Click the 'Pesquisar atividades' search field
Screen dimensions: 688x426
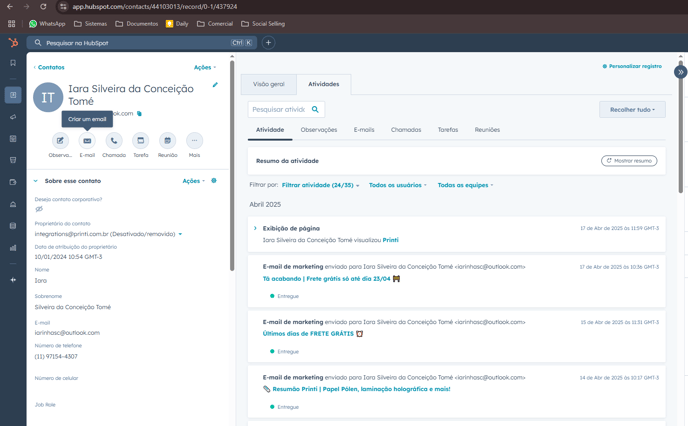point(279,109)
